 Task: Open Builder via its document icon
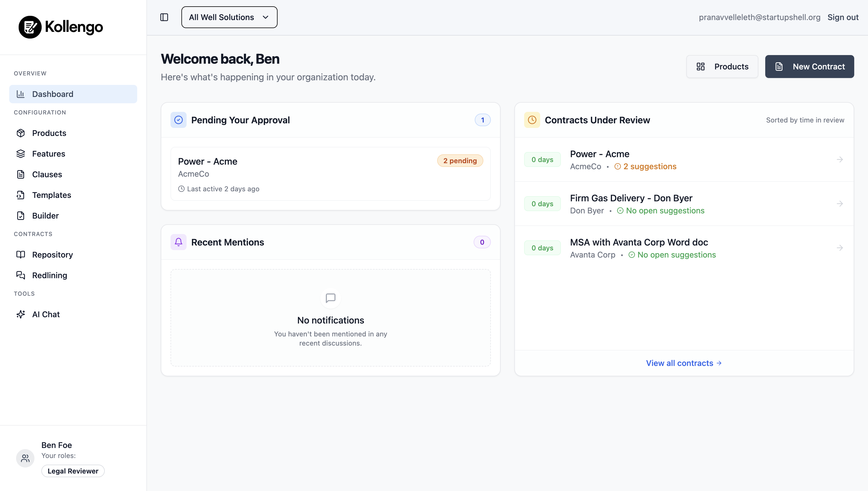[21, 215]
